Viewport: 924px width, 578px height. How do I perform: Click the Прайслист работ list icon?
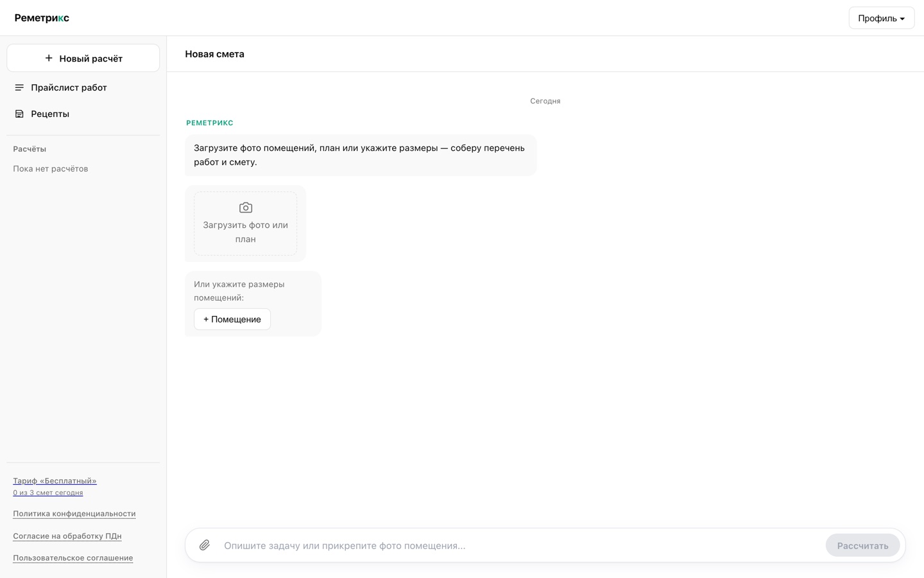click(x=19, y=87)
